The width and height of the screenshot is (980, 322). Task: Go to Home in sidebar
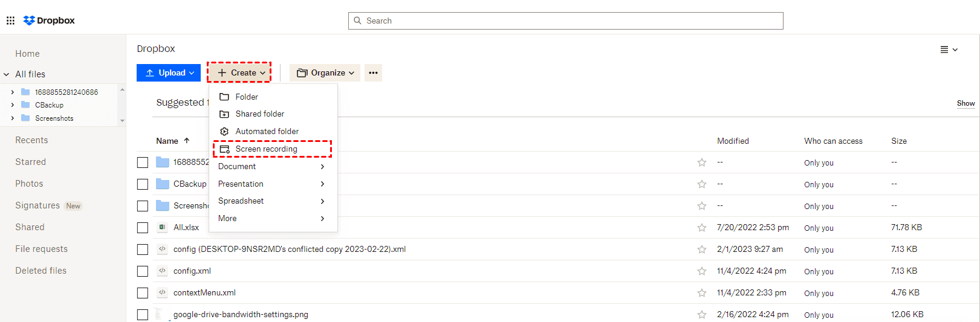click(27, 54)
